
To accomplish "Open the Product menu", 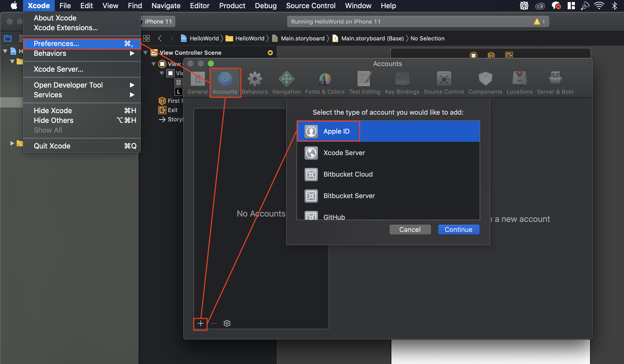I will tap(232, 6).
